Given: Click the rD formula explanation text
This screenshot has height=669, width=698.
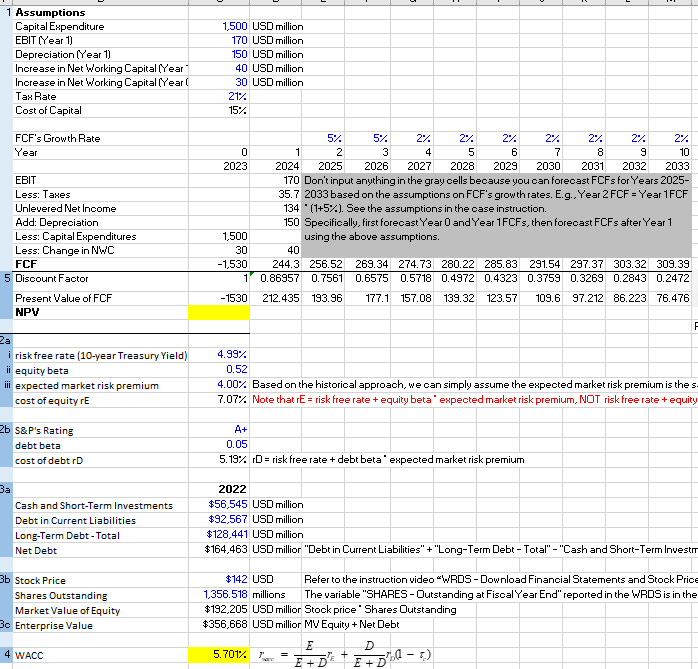Looking at the screenshot, I should click(388, 460).
